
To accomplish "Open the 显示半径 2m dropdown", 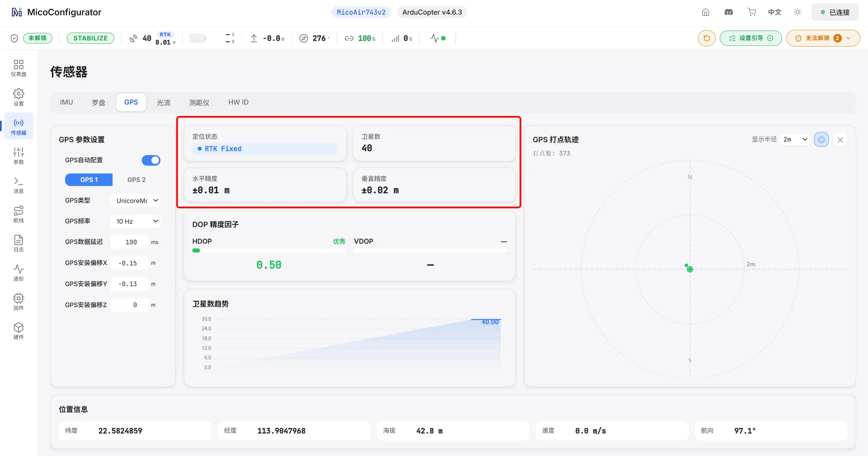I will (x=794, y=139).
